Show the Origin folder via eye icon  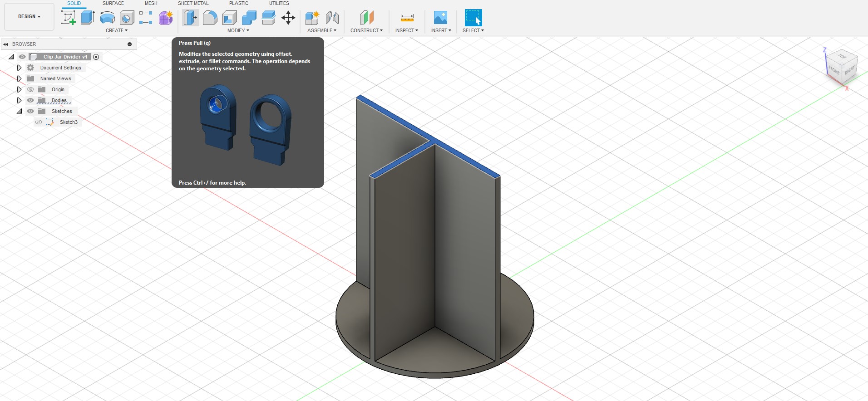(x=30, y=89)
